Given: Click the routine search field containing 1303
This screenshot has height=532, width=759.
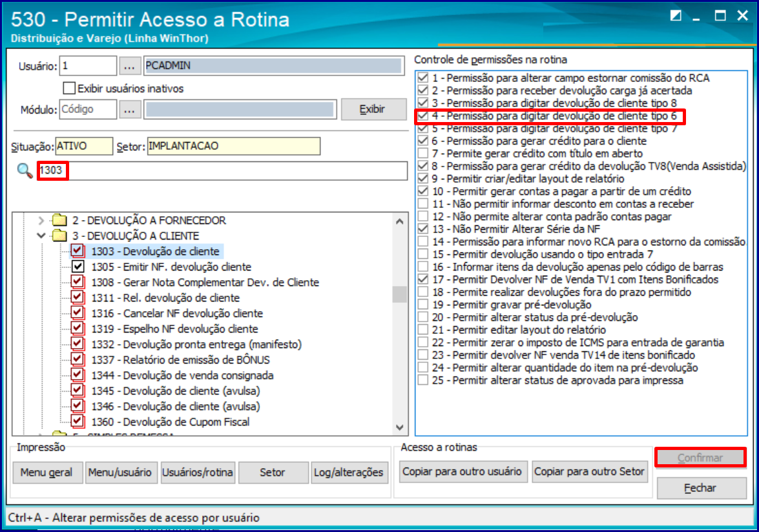Looking at the screenshot, I should coord(223,170).
